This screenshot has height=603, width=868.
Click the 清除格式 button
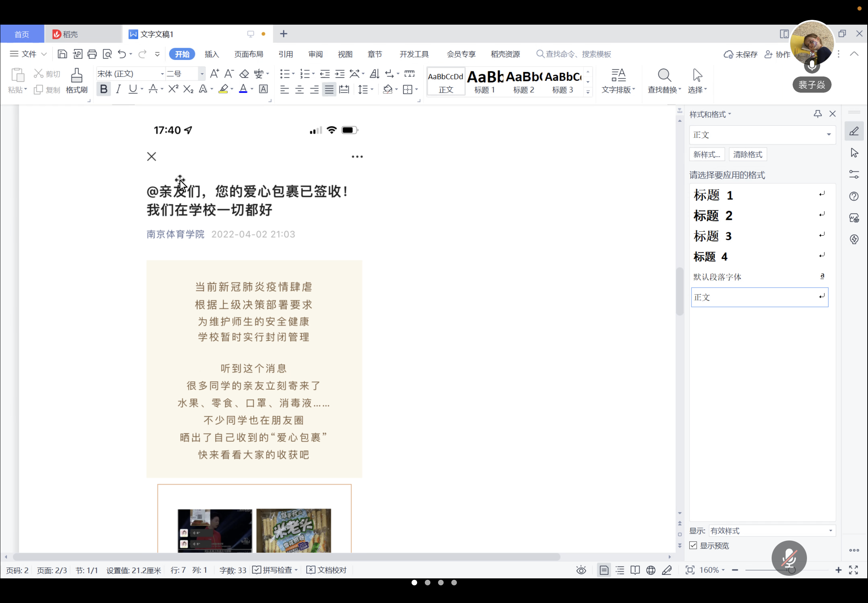(747, 154)
